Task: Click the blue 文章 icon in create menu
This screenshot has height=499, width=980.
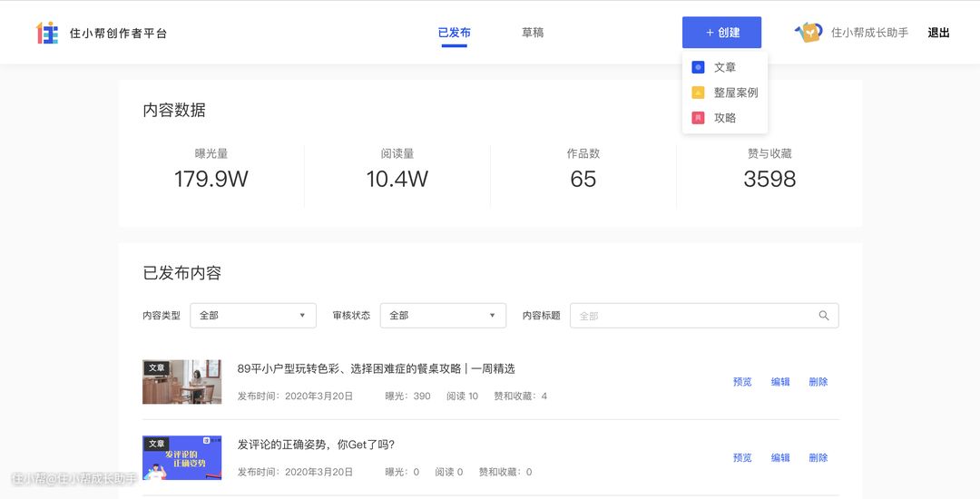Action: click(698, 67)
